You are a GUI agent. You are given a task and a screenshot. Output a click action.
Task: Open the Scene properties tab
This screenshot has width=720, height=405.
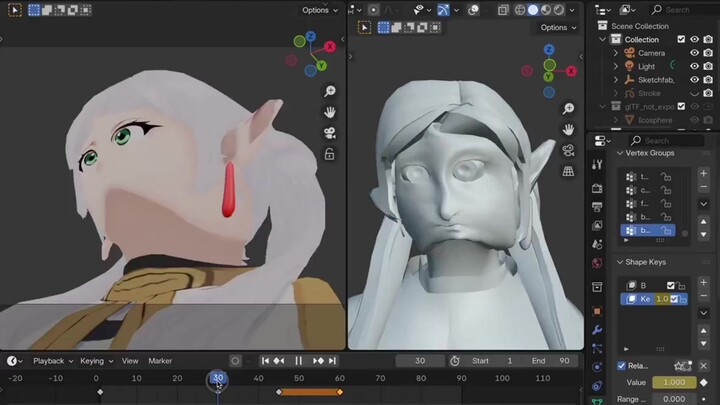tap(597, 244)
